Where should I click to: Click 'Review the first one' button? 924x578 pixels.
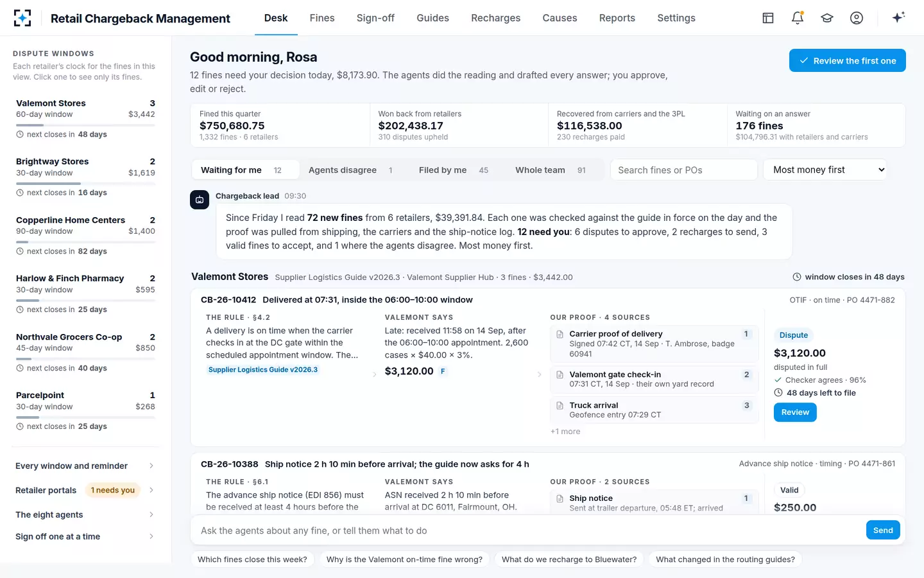tap(847, 60)
